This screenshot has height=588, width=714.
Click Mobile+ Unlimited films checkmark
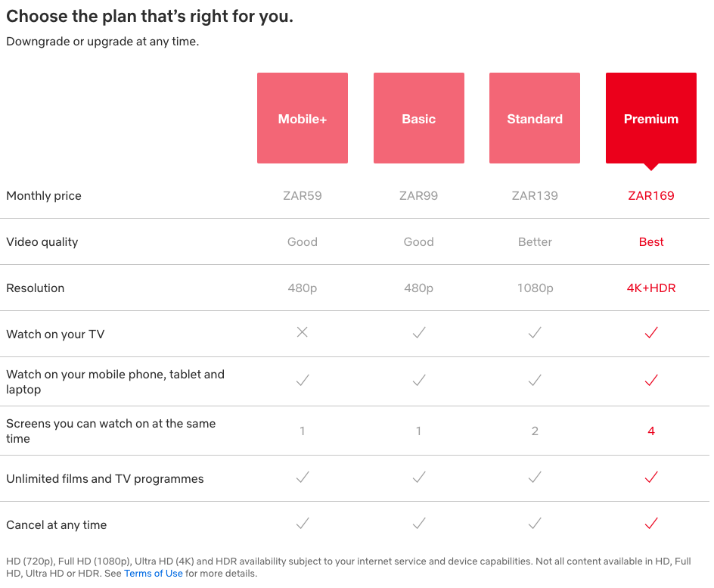(303, 478)
